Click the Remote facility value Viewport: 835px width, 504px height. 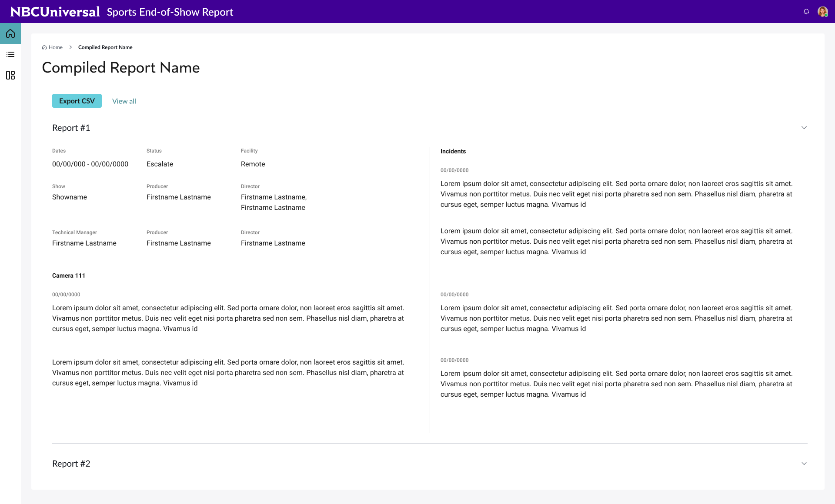click(x=253, y=164)
